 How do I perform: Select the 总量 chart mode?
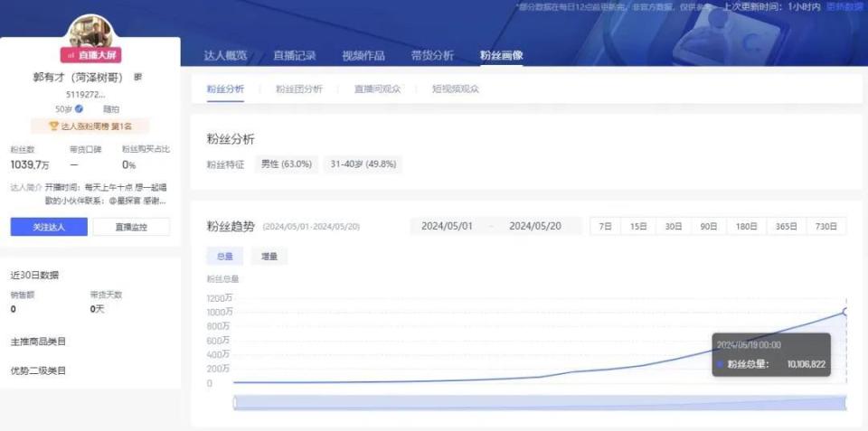[x=225, y=257]
